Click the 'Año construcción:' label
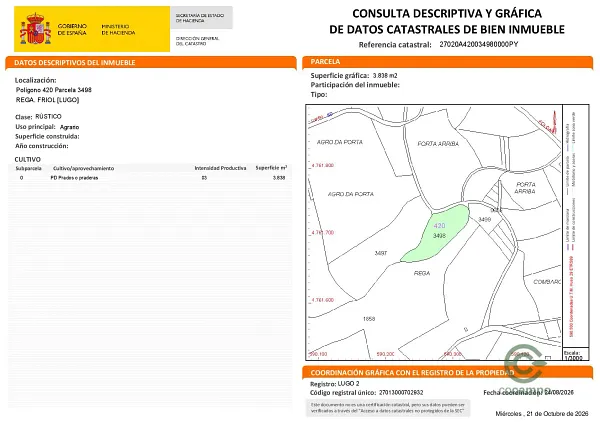The width and height of the screenshot is (600, 424). tap(42, 146)
